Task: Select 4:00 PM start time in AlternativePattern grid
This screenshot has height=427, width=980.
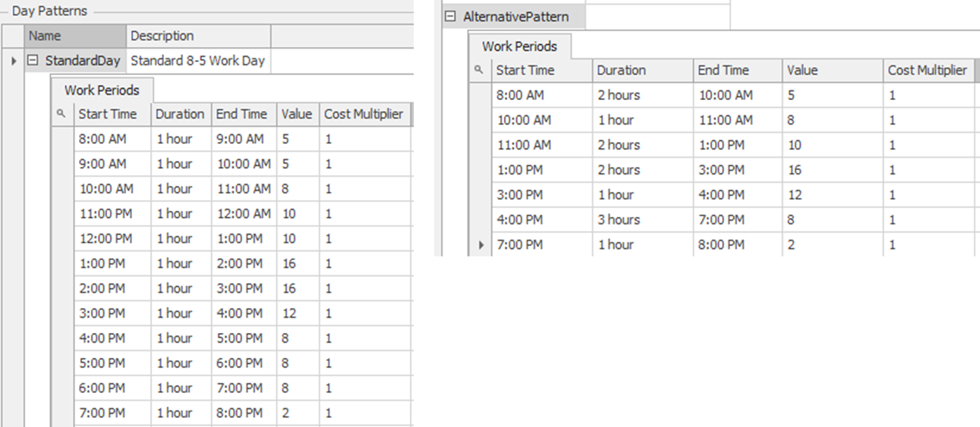Action: tap(541, 220)
